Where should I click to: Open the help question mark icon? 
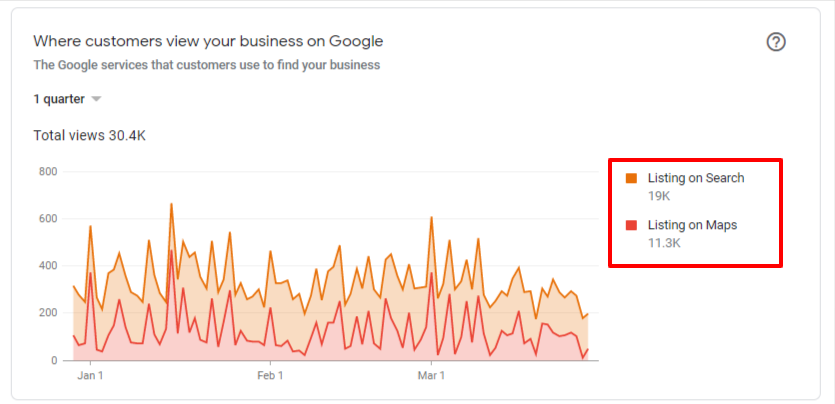pos(776,42)
